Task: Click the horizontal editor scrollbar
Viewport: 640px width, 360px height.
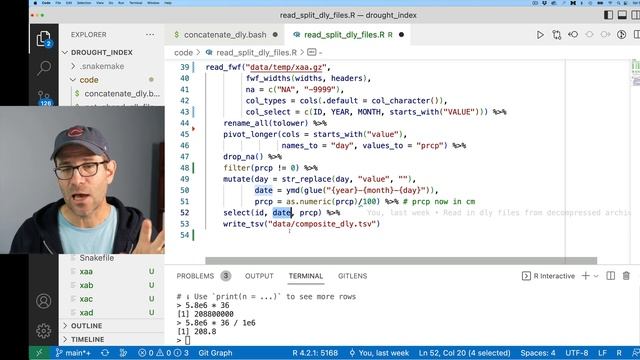Action: [401, 260]
